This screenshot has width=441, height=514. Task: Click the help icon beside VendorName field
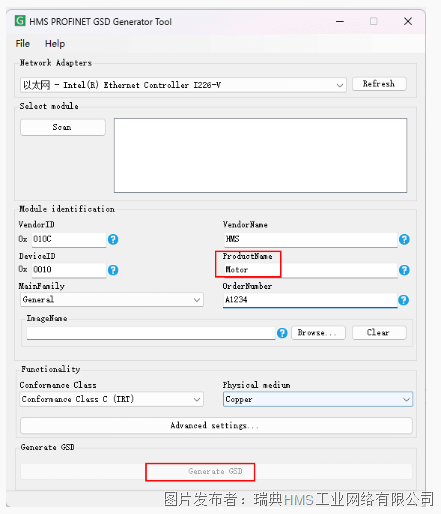click(x=404, y=239)
